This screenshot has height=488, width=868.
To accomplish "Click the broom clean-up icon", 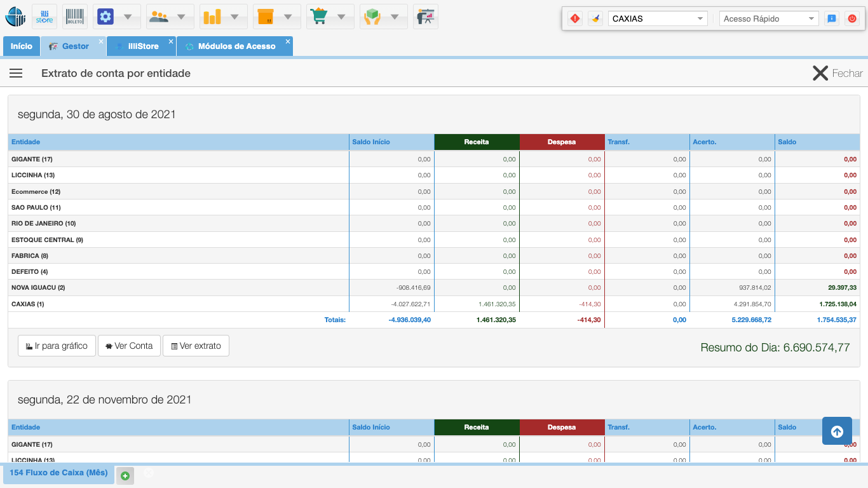I will click(x=595, y=18).
